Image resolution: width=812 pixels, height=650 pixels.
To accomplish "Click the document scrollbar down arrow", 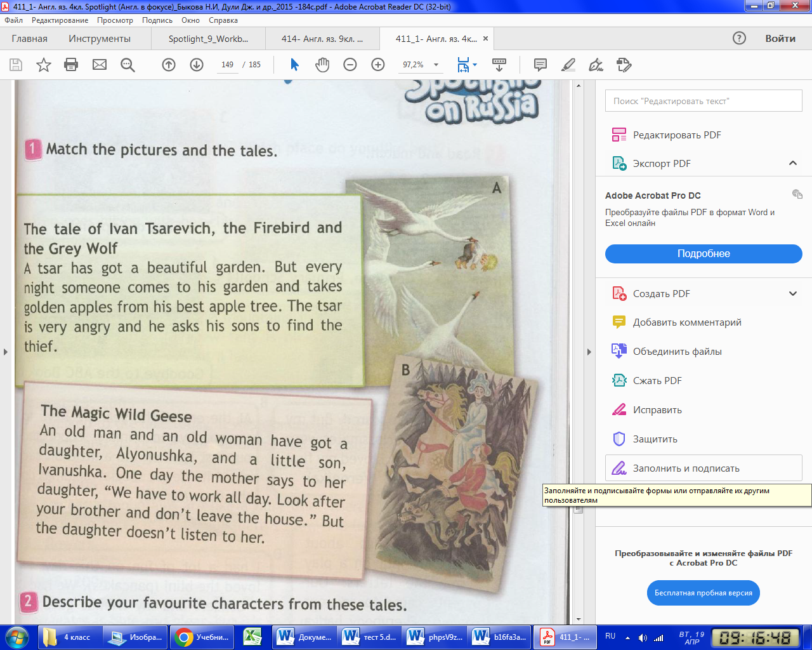I will pyautogui.click(x=579, y=620).
